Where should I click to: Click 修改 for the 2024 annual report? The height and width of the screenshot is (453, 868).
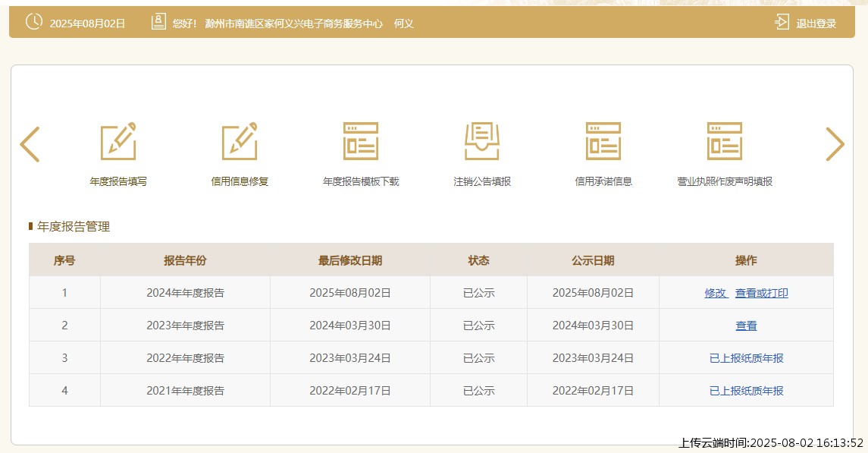[716, 293]
